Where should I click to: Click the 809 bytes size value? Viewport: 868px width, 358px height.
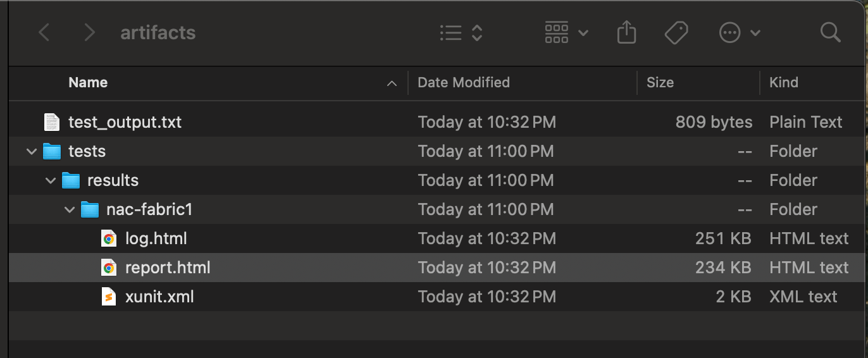[x=714, y=122]
